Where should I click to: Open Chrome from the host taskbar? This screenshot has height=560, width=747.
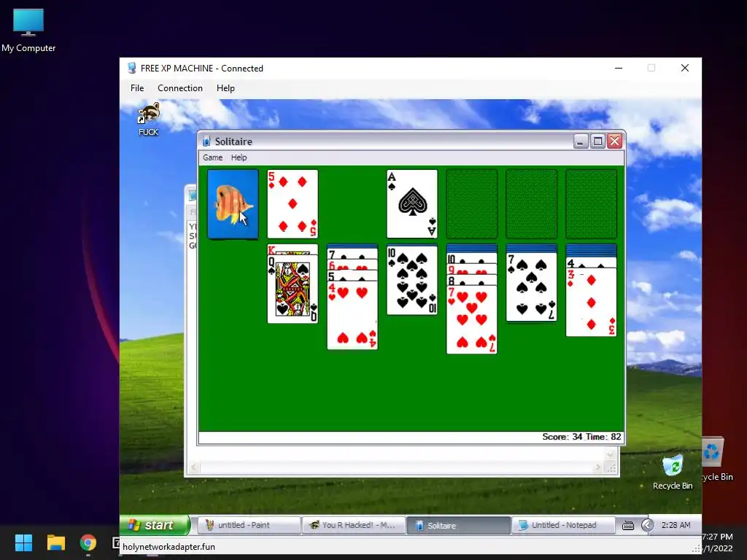pos(88,542)
